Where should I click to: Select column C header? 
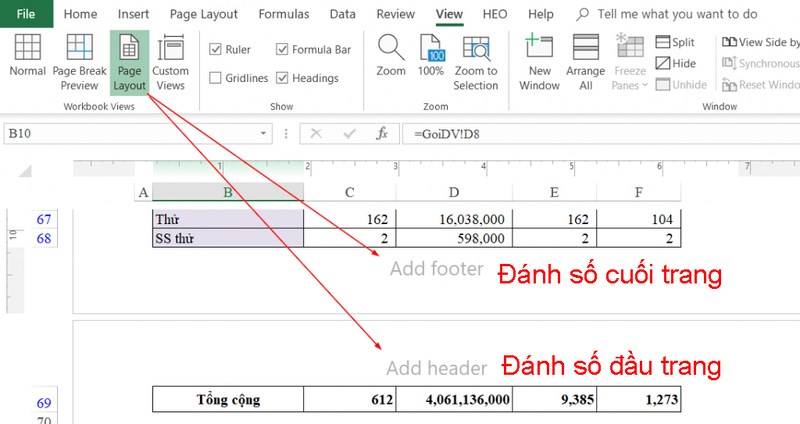coord(349,192)
